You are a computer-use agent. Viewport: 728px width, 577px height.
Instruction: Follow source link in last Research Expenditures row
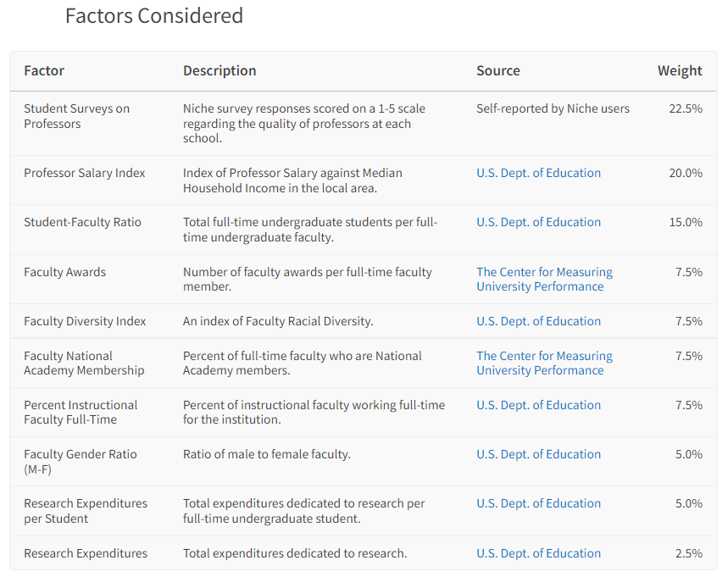(538, 553)
